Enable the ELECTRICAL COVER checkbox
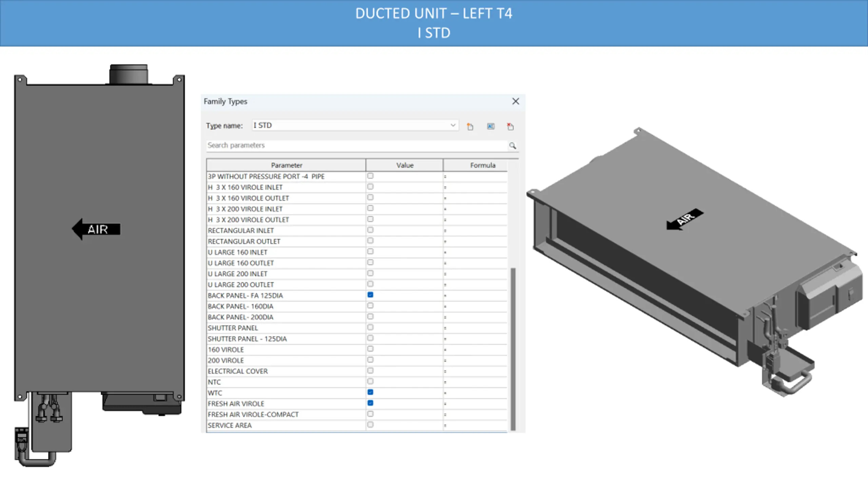 pyautogui.click(x=370, y=370)
